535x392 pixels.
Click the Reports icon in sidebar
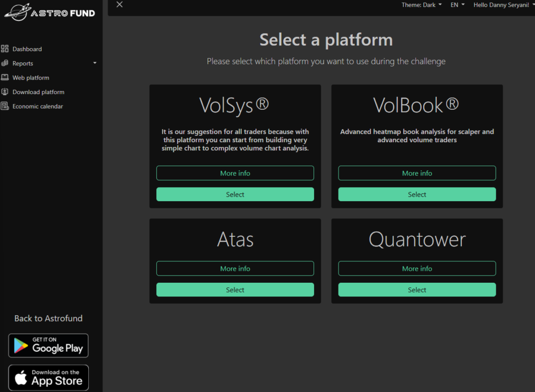[5, 63]
